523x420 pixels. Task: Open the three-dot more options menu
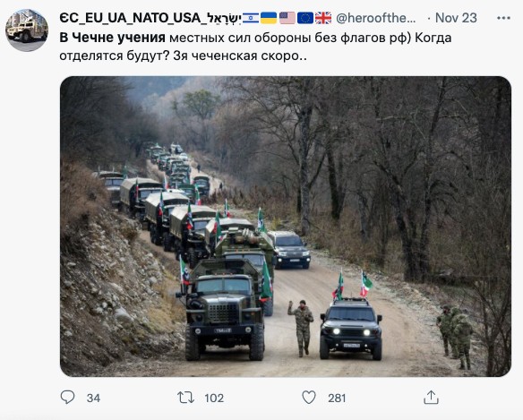(x=503, y=18)
